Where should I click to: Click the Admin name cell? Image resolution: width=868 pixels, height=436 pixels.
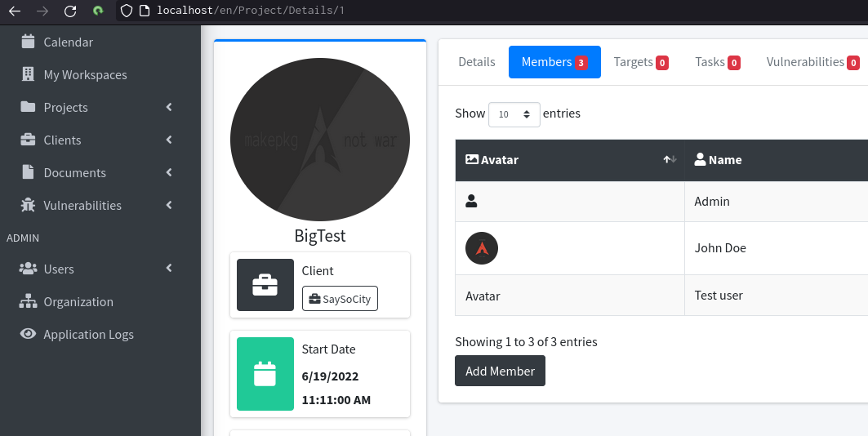pos(776,202)
